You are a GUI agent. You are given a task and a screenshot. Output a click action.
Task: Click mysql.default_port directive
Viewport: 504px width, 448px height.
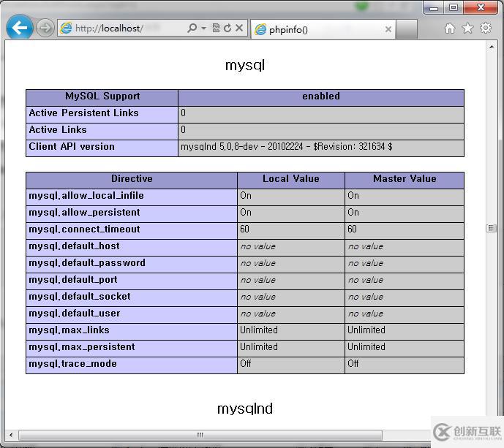(x=73, y=280)
